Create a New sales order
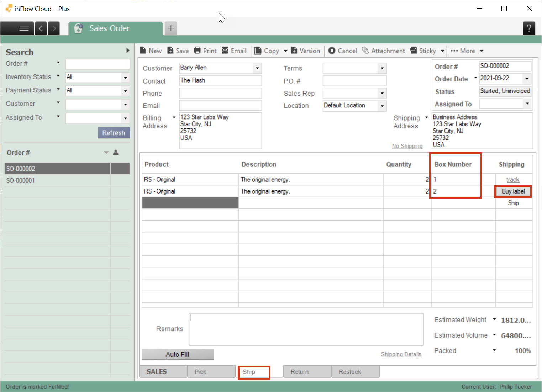The width and height of the screenshot is (542, 392). 151,51
